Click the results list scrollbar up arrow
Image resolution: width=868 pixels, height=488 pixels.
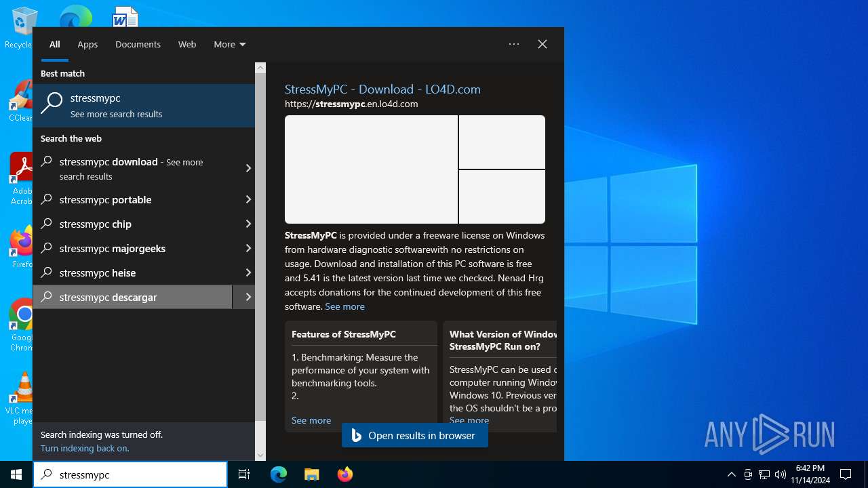[260, 68]
